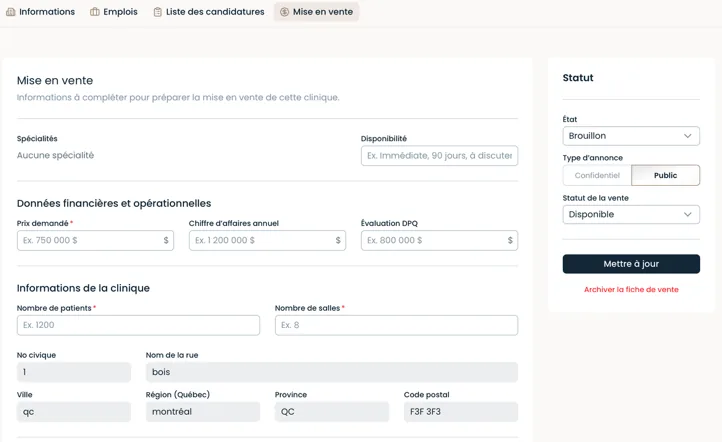Focus the Nombre de patients field
Image resolution: width=722 pixels, height=442 pixels.
[138, 325]
